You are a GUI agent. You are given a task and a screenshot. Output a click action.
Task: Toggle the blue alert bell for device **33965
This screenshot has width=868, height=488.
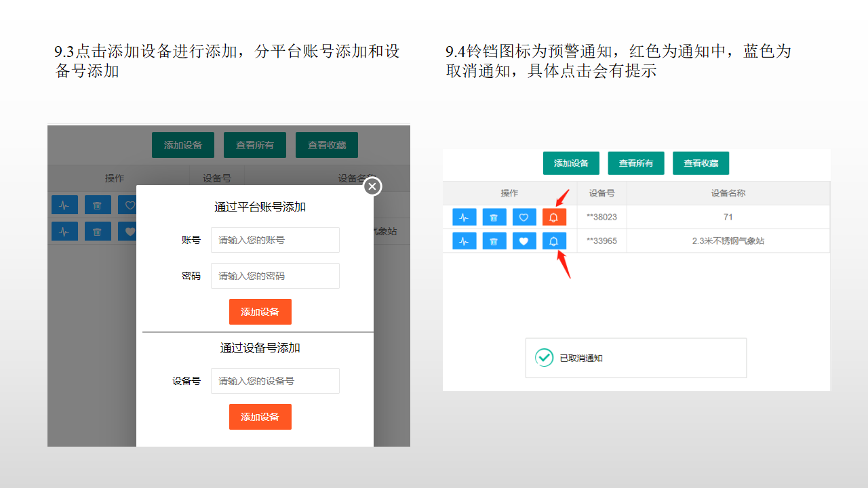554,241
